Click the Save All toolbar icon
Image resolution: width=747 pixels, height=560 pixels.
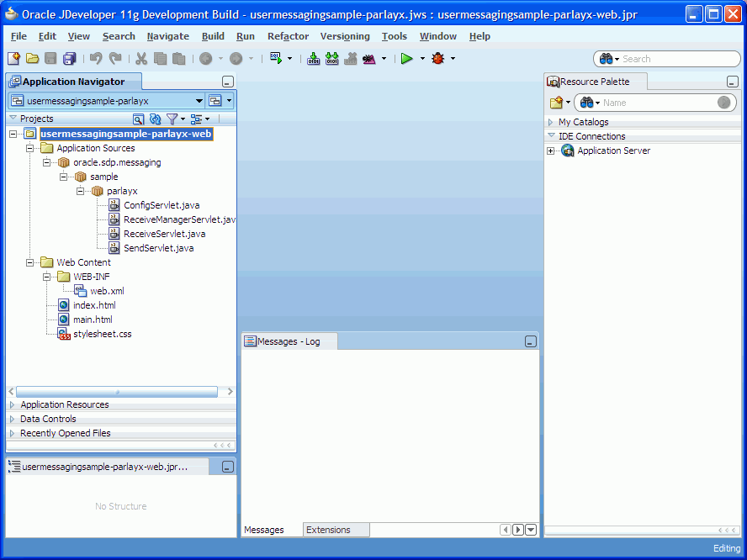pos(70,59)
